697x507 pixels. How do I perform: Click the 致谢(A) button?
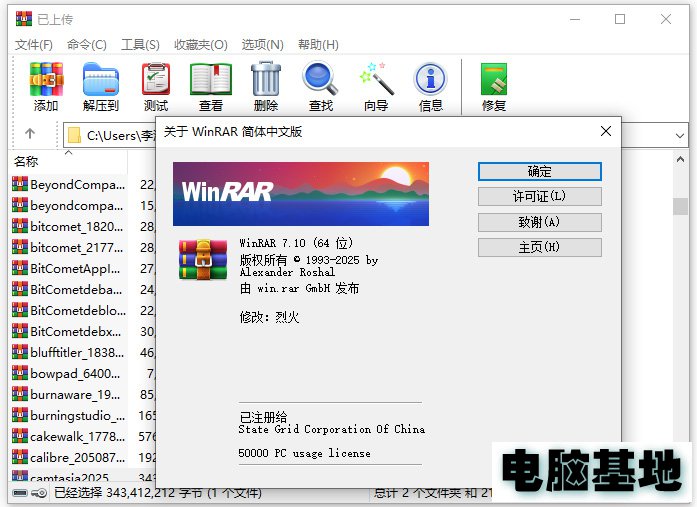tap(540, 222)
